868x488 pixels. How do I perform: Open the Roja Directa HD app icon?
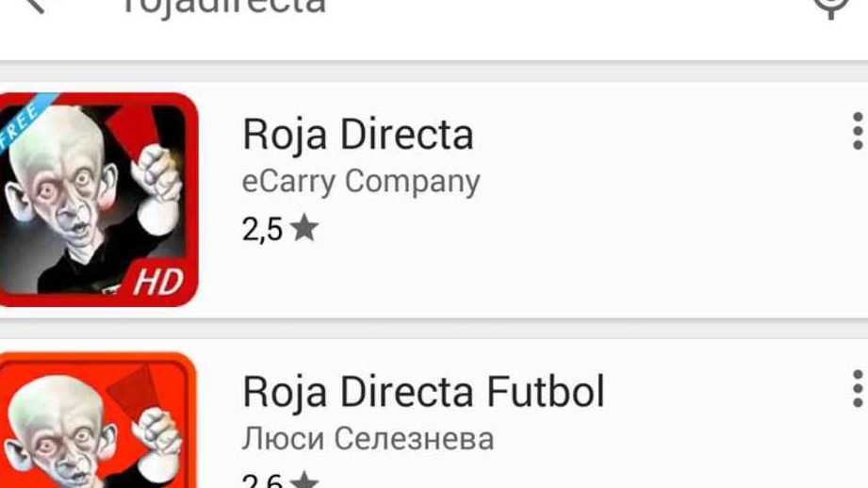[x=97, y=200]
